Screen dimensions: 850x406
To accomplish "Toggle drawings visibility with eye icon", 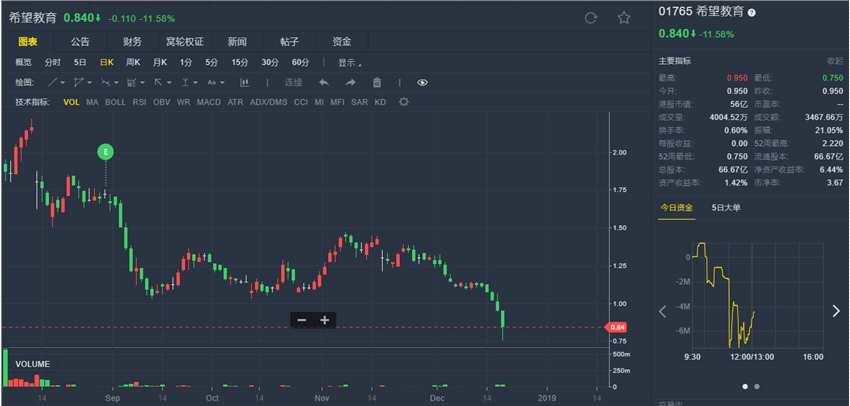I will point(423,82).
